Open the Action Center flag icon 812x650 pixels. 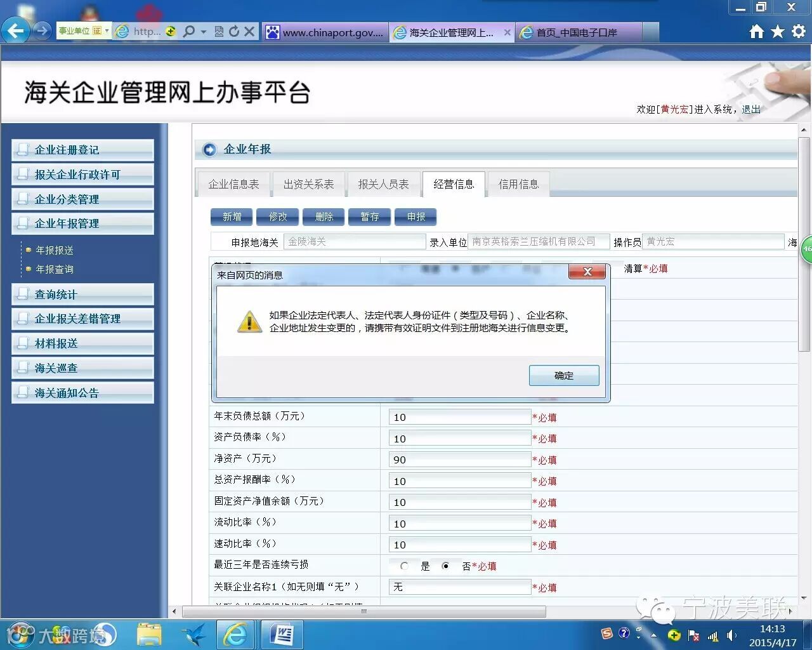(x=694, y=635)
